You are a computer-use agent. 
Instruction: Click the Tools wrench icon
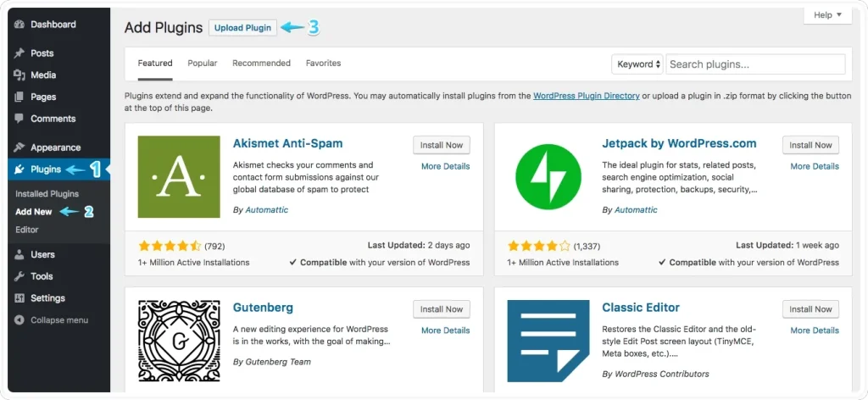(x=20, y=276)
